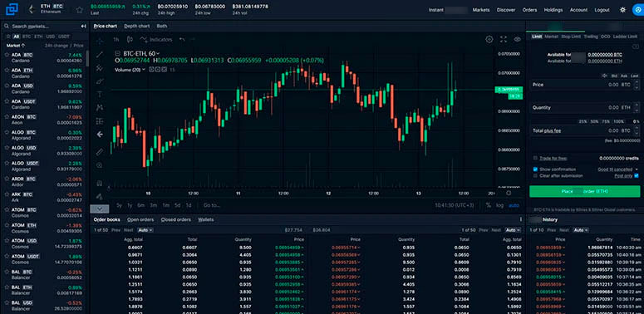Sort markets by the Market column header
This screenshot has height=314, width=644.
pyautogui.click(x=16, y=46)
